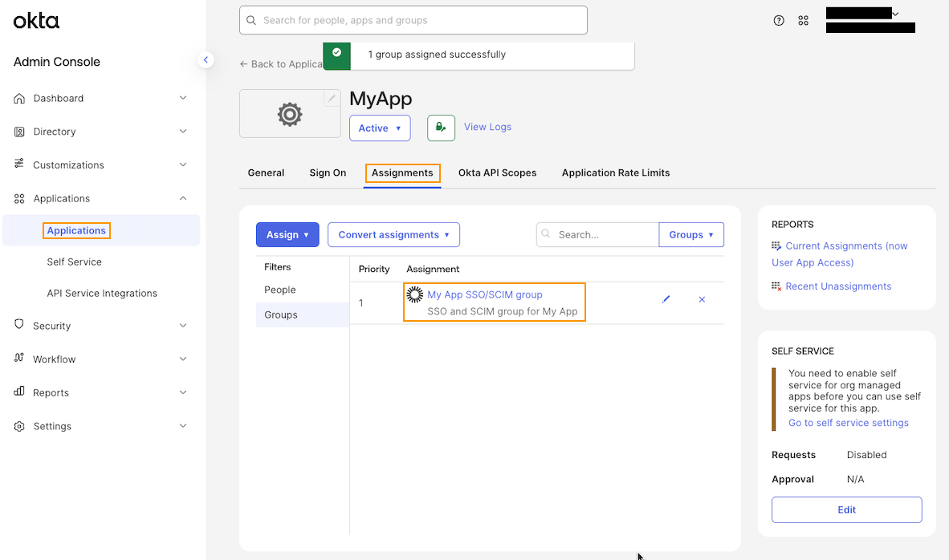Expand the Dashboard menu chevron
Screen dimensions: 949x560
pyautogui.click(x=183, y=98)
